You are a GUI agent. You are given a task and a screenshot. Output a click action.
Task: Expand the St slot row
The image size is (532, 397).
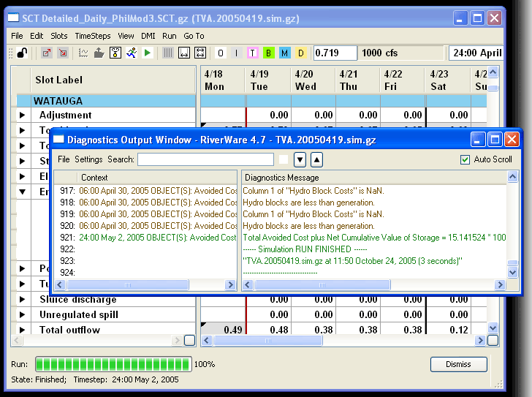pyautogui.click(x=23, y=161)
